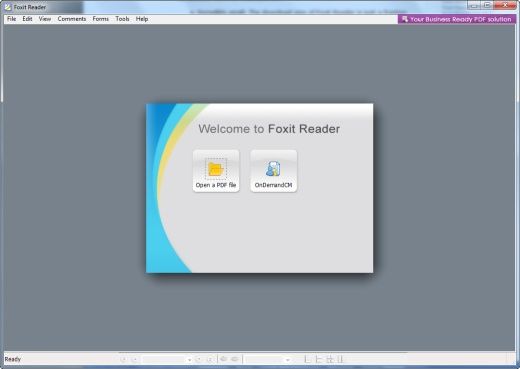
Task: Select continuous page layout icon
Action: pyautogui.click(x=318, y=359)
